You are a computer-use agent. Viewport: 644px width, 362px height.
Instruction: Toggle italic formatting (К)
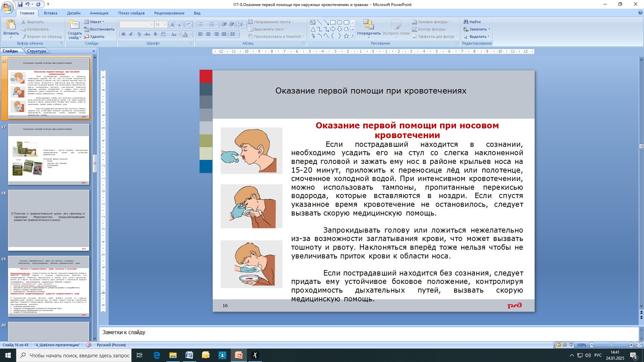131,34
